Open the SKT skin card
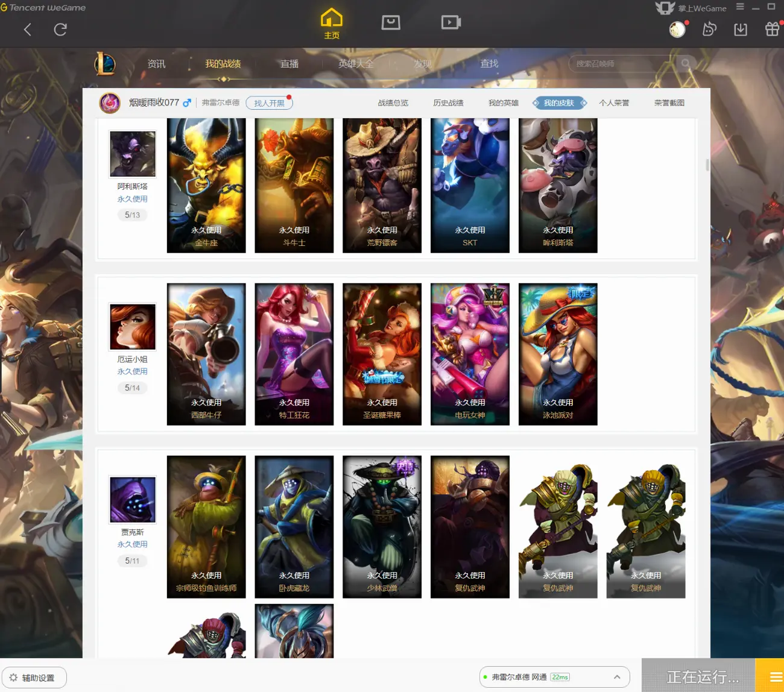The width and height of the screenshot is (784, 692). (x=470, y=185)
